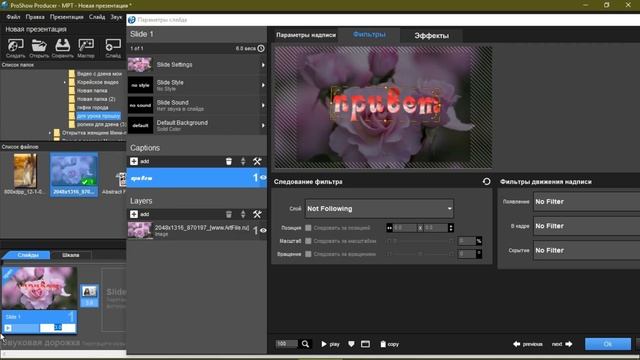Viewport: 640px width, 360px height.
Task: Switch to the Эффекты tab
Action: (x=431, y=36)
